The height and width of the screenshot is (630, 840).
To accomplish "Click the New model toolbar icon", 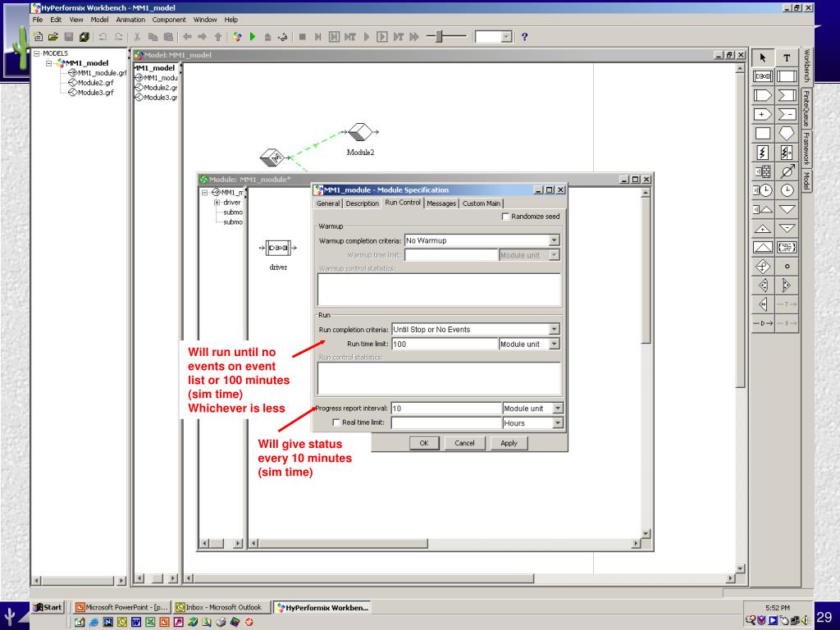I will tap(38, 36).
